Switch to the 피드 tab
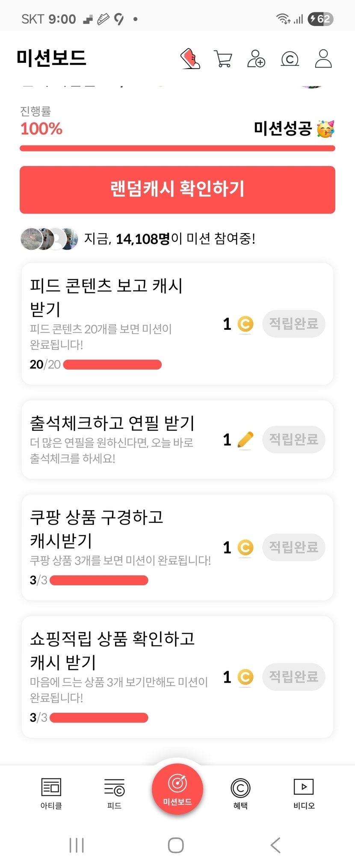 114,793
